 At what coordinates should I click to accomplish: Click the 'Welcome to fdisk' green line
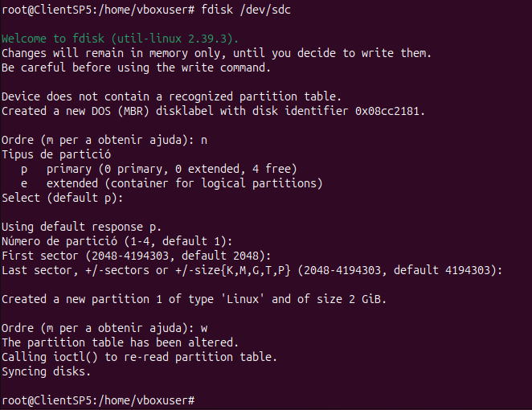108,39
